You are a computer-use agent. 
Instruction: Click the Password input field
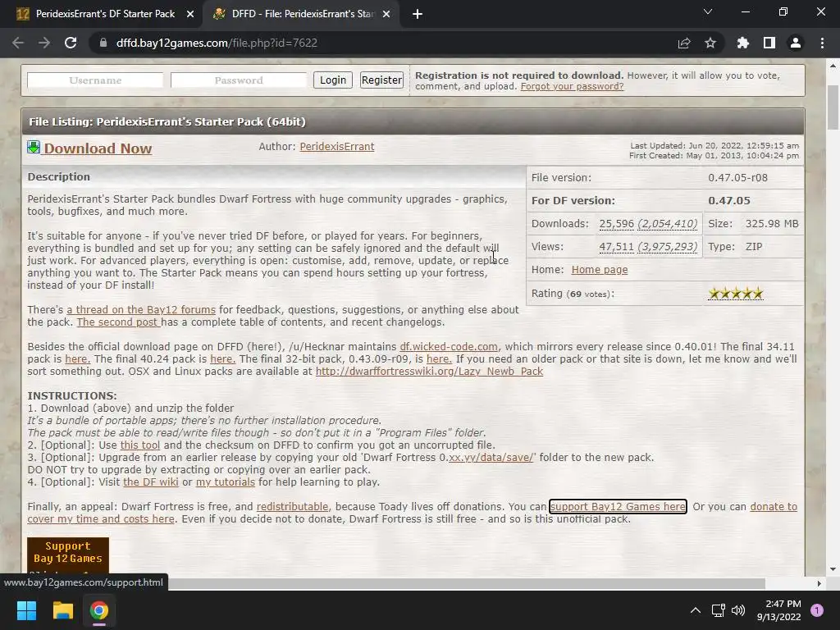(239, 80)
